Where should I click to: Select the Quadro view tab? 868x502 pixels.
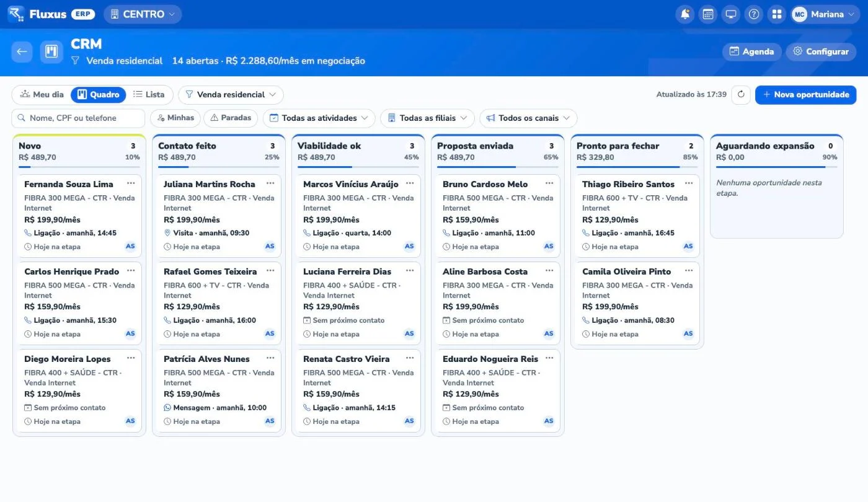(x=99, y=95)
